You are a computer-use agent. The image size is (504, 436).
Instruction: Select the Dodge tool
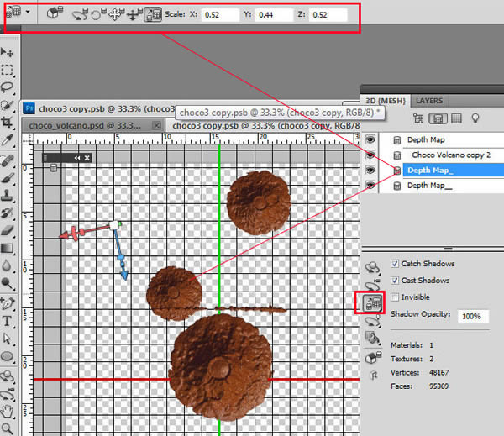tap(8, 283)
